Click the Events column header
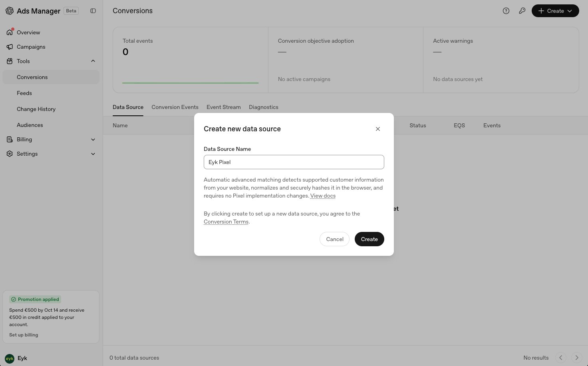This screenshot has height=366, width=588. coord(492,125)
